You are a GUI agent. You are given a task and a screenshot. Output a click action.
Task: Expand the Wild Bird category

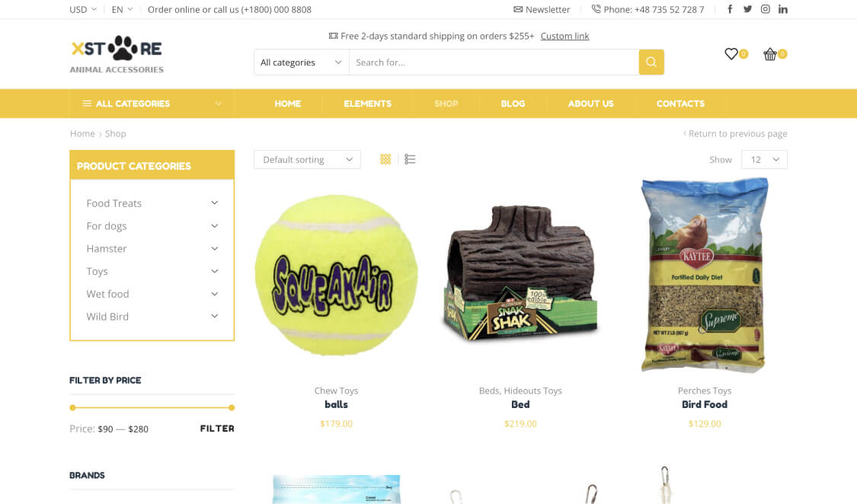pos(214,316)
